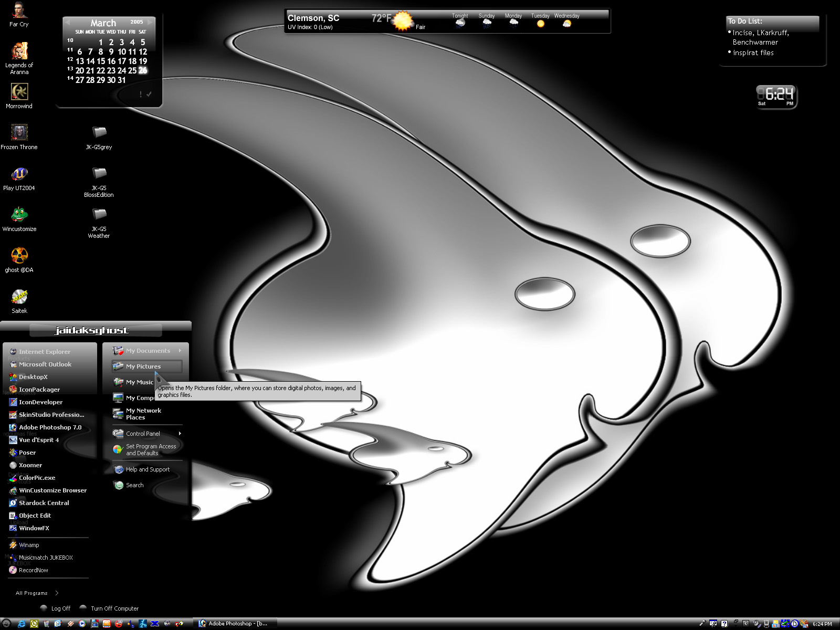840x630 pixels.
Task: Go to next month in calendar widget
Action: (150, 22)
